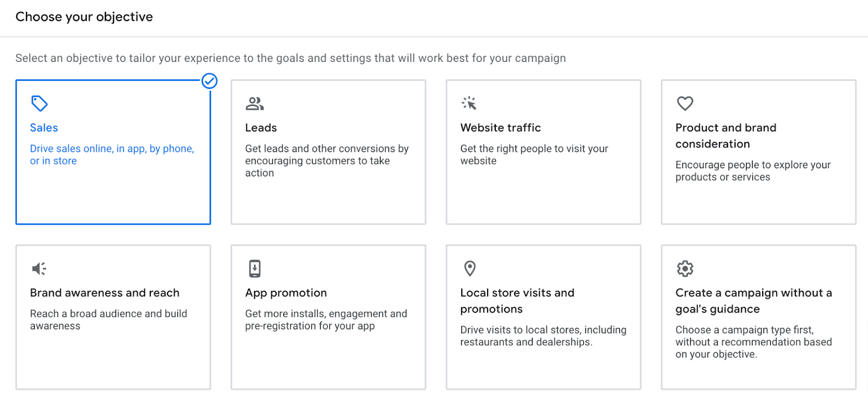Click the App promotion phone icon
The height and width of the screenshot is (407, 868).
pyautogui.click(x=253, y=268)
